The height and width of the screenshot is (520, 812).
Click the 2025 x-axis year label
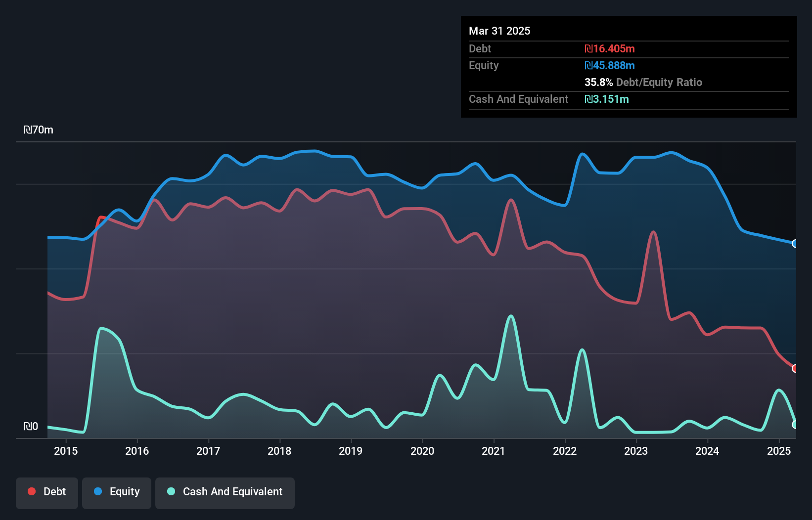point(779,451)
